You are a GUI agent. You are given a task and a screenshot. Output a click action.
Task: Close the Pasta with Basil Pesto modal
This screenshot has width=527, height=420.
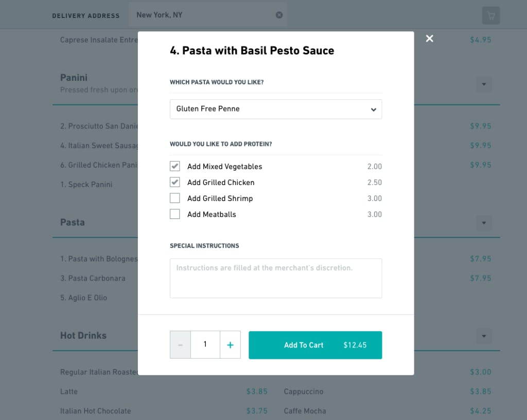click(x=430, y=39)
